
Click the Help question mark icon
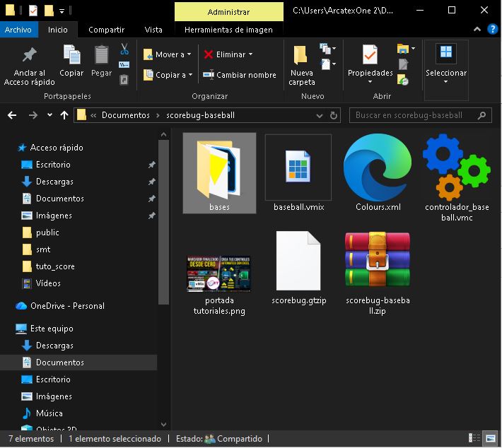tap(492, 29)
